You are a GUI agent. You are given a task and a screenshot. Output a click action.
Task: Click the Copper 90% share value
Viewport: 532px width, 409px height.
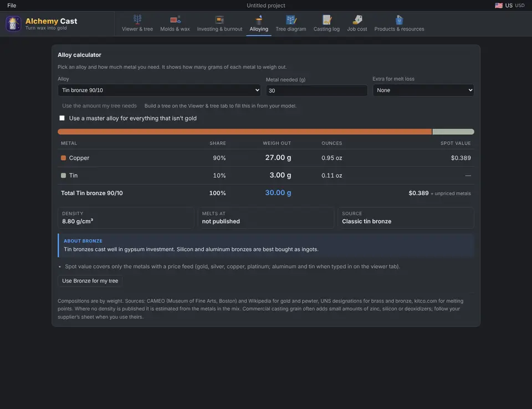pyautogui.click(x=219, y=158)
